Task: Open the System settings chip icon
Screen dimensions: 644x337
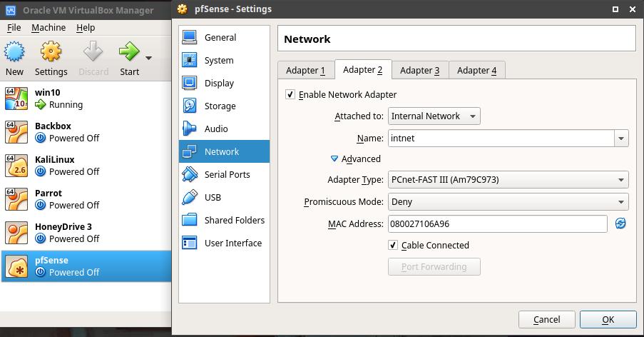Action: pyautogui.click(x=189, y=60)
